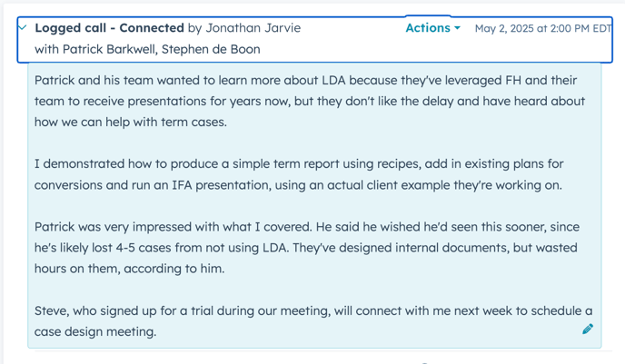
Task: Click the paragraph starting 'Patrick was very impressed'
Action: [x=307, y=248]
